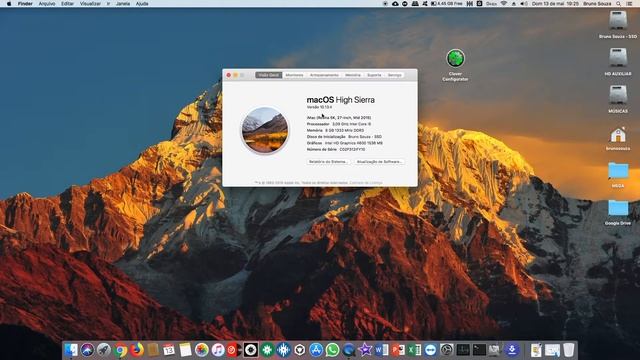Open Notification Center in menu bar
640x360 pixels.
[x=630, y=4]
